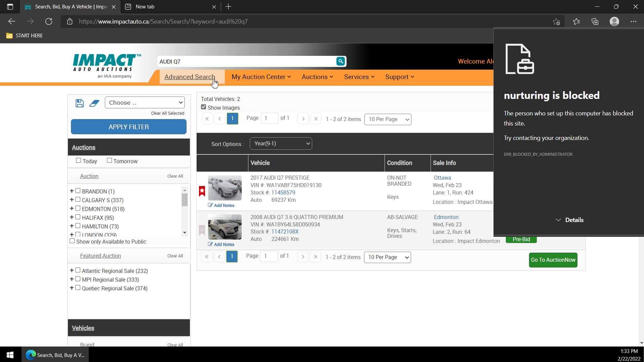This screenshot has width=644, height=362.
Task: Open browser Collections icon
Action: [595, 22]
